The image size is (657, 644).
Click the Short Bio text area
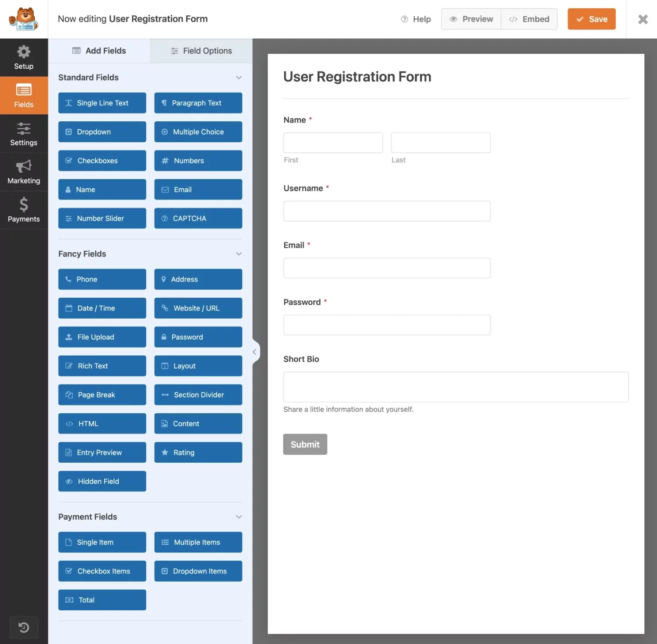click(x=456, y=387)
